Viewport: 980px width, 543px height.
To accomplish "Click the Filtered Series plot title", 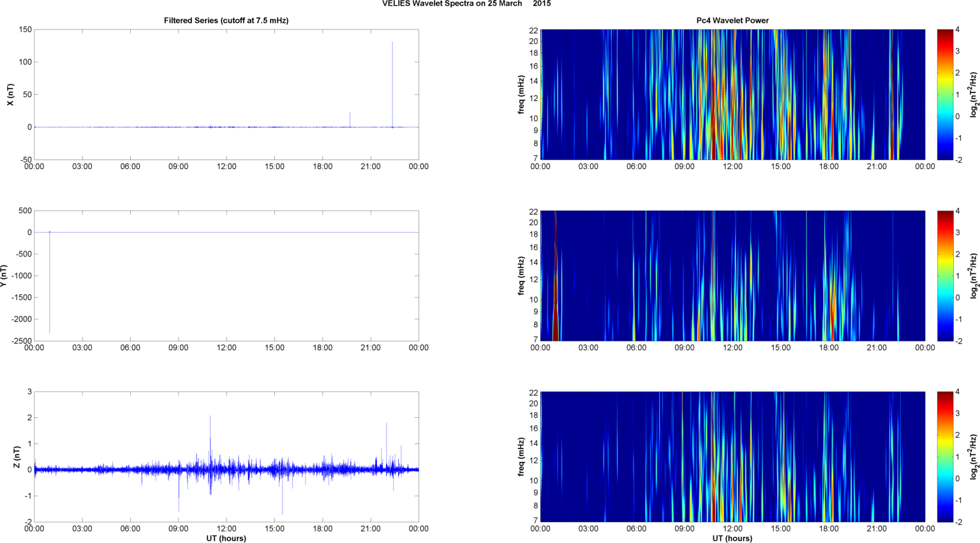I will click(x=226, y=20).
